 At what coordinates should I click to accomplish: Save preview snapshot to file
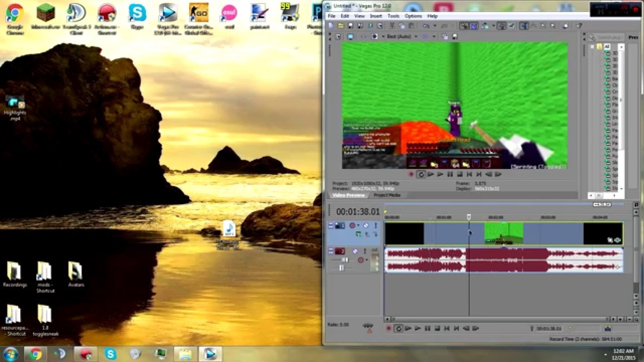click(x=455, y=37)
